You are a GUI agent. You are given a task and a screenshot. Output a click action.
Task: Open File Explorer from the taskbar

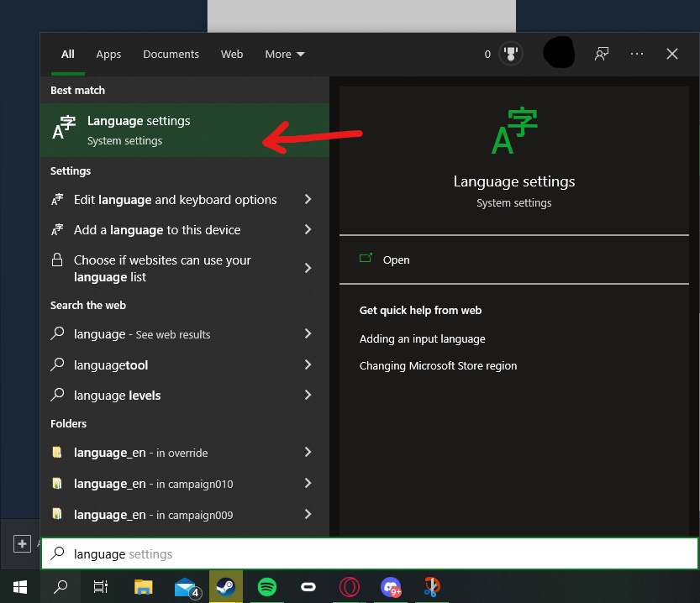point(143,587)
